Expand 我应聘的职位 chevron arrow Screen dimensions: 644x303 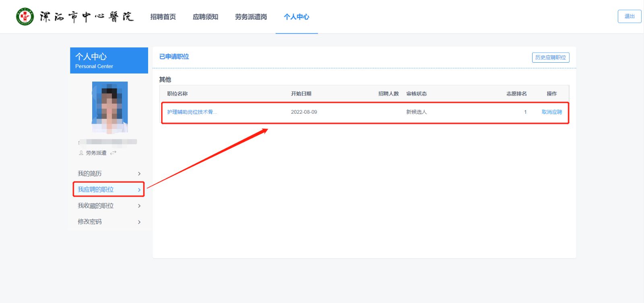pyautogui.click(x=139, y=190)
